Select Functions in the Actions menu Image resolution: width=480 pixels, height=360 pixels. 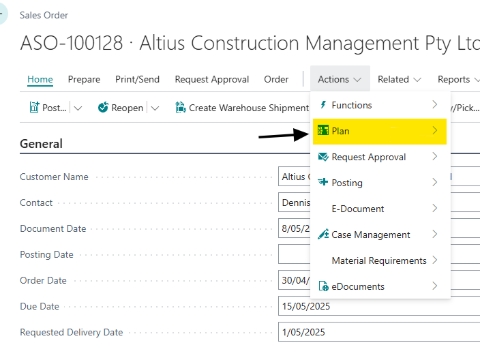pos(380,105)
